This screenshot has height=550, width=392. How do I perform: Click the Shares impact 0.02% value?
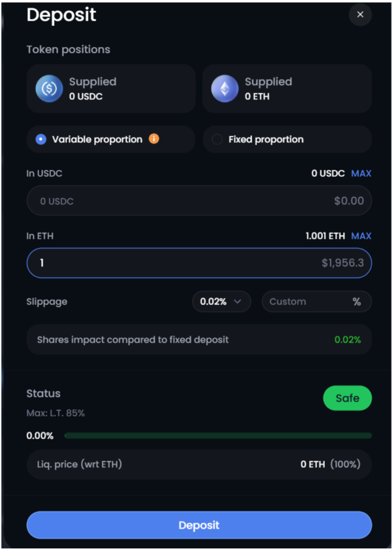(x=347, y=339)
